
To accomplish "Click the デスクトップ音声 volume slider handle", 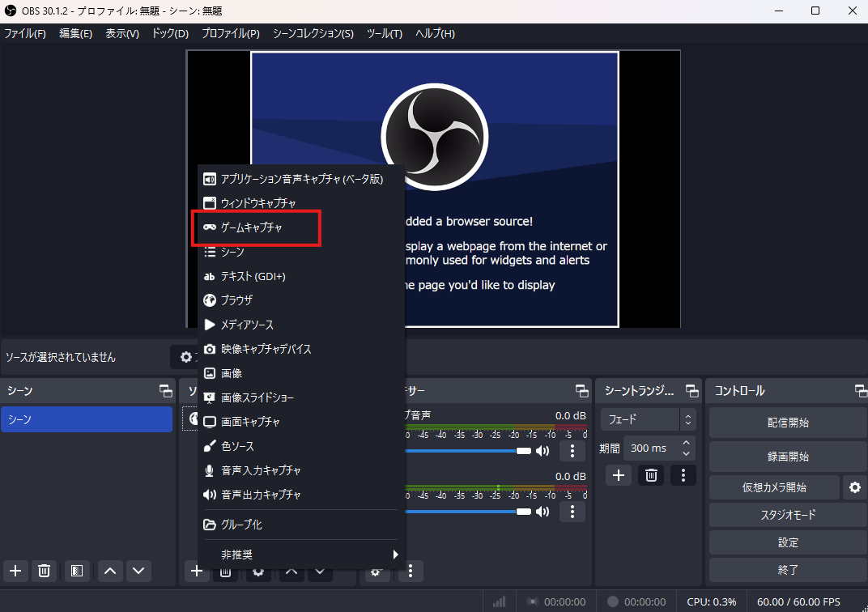I will (x=524, y=451).
